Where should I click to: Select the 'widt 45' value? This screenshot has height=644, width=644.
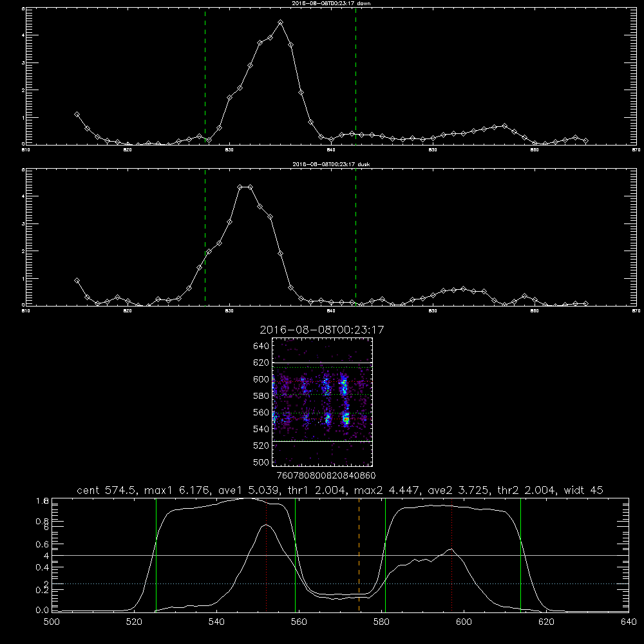pos(583,490)
